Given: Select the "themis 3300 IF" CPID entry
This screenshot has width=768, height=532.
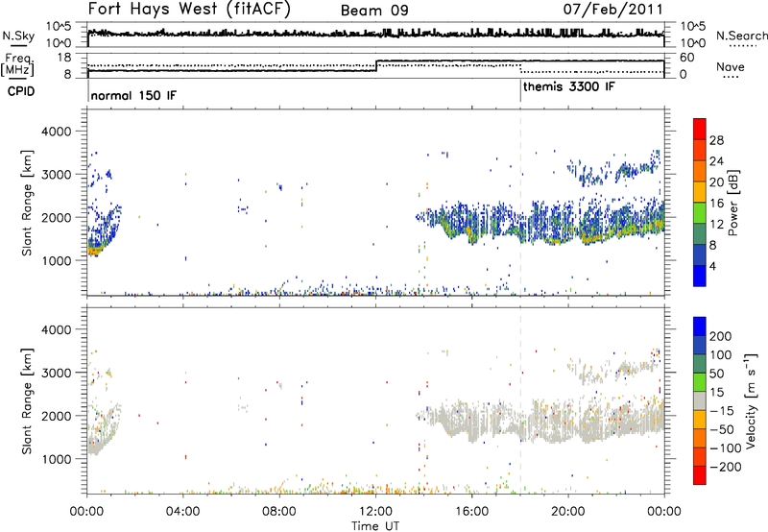Looking at the screenshot, I should [x=568, y=87].
